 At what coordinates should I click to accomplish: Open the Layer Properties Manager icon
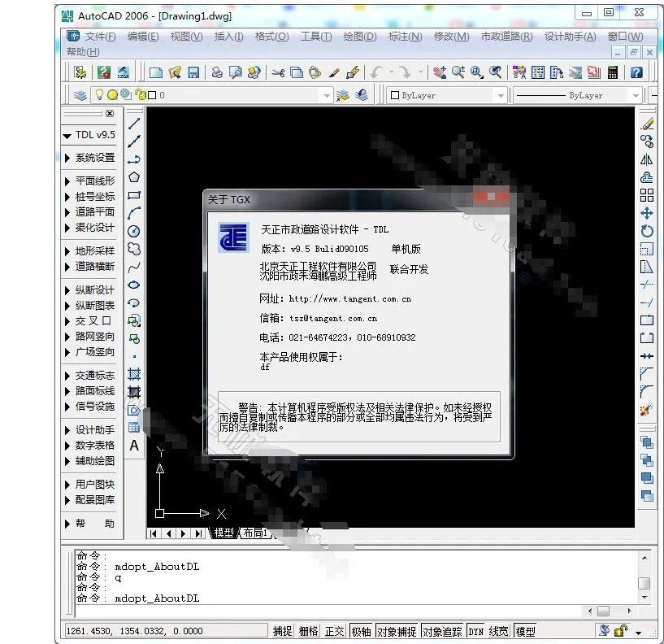[80, 95]
